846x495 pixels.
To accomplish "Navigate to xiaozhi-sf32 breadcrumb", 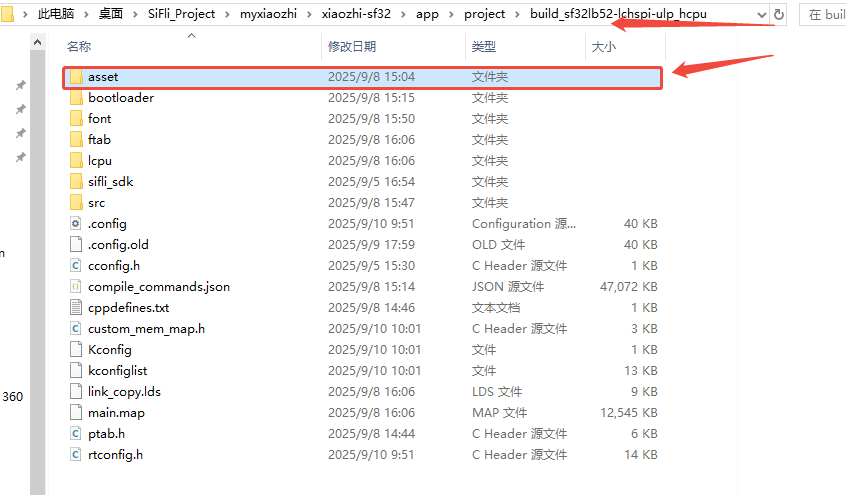I will coord(356,14).
